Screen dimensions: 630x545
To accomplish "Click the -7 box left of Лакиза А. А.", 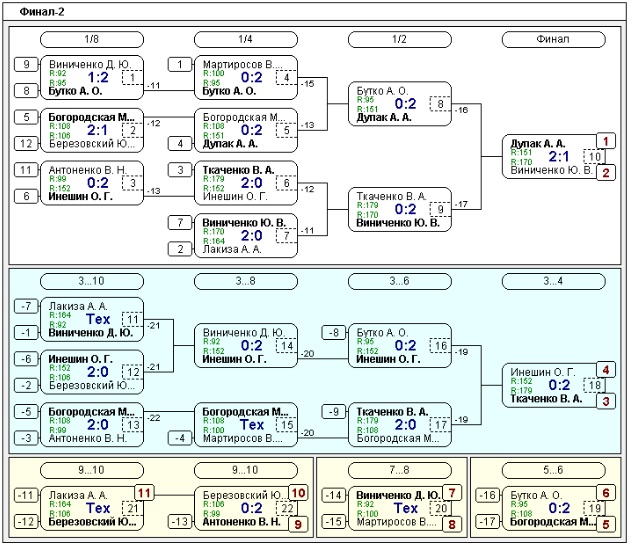I will pyautogui.click(x=26, y=306).
